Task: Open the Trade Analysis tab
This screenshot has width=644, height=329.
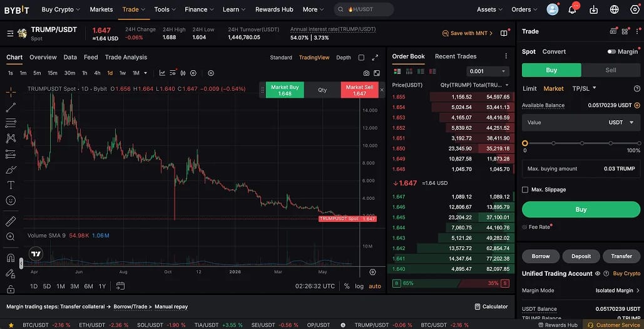Action: 126,57
